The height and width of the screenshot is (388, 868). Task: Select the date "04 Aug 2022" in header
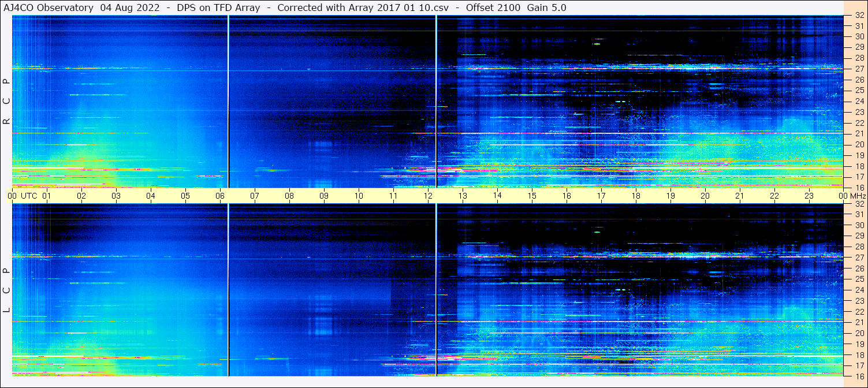[129, 8]
